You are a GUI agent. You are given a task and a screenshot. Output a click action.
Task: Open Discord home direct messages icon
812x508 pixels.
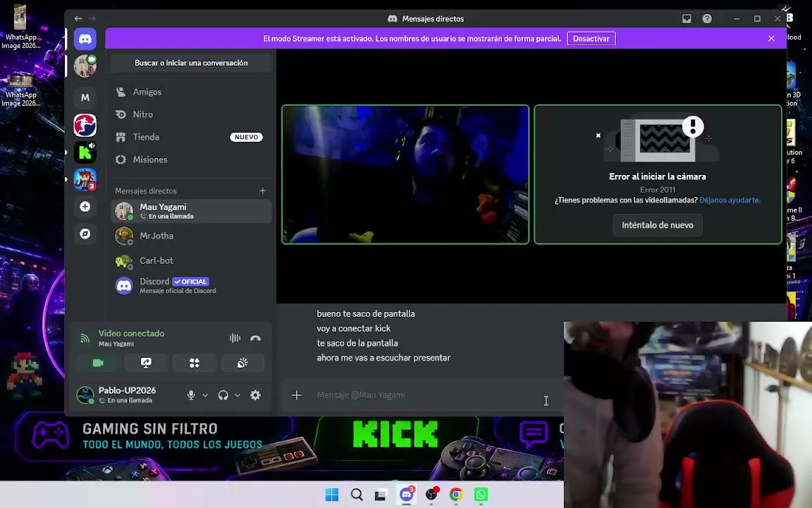pos(85,40)
